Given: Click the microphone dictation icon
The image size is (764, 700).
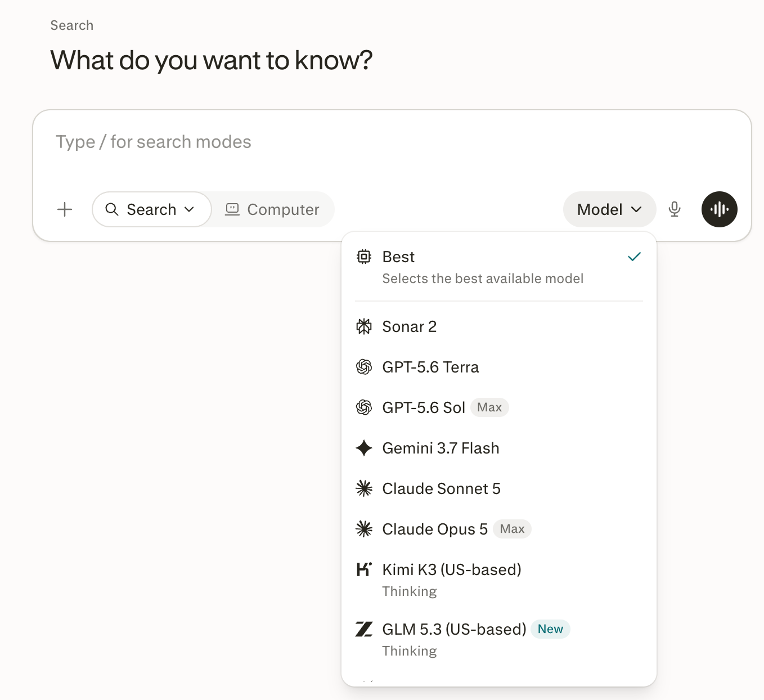Looking at the screenshot, I should [x=675, y=209].
